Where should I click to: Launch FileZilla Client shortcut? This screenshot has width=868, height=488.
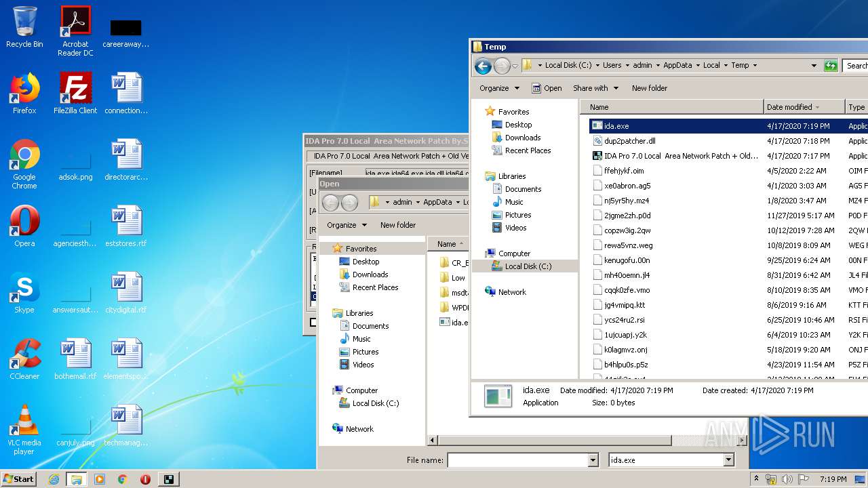[75, 94]
